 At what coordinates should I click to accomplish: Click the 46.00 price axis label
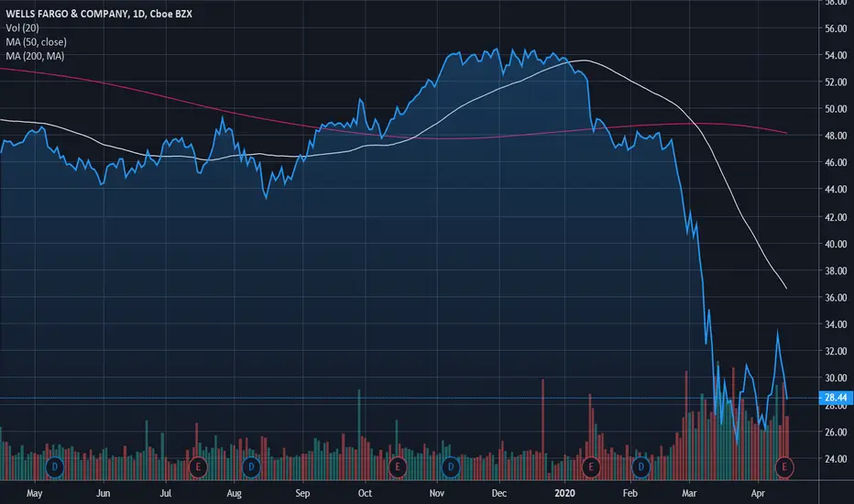tap(836, 162)
